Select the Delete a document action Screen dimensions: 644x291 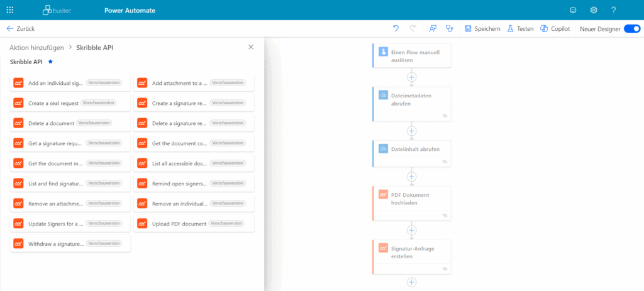pyautogui.click(x=70, y=123)
